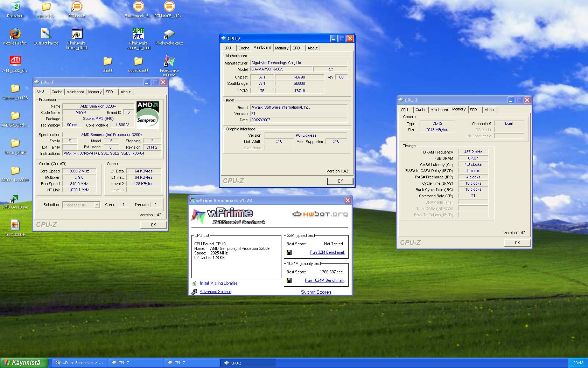Click the HT Link value 1020.1 MHz
Screen dimensions: 588x368
pos(79,190)
